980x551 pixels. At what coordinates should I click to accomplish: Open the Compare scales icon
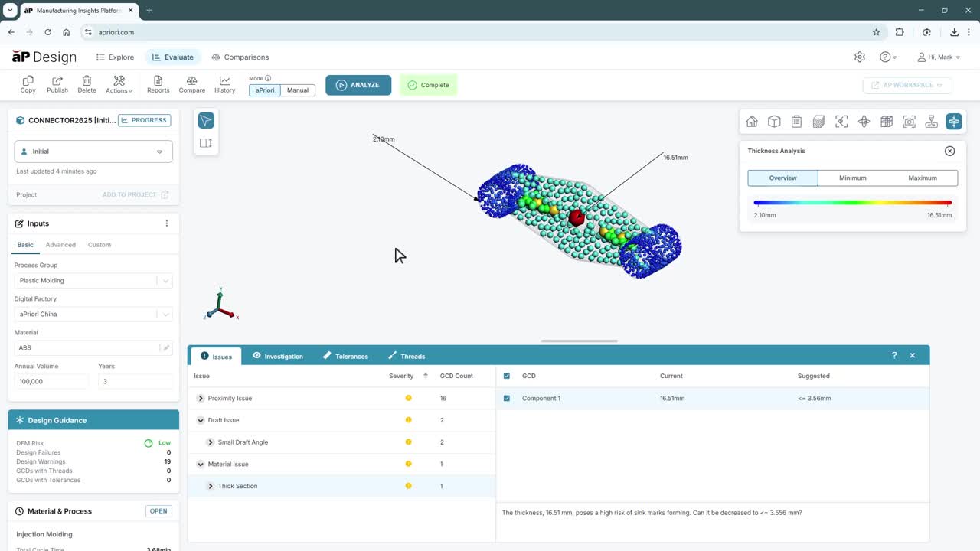(x=191, y=84)
